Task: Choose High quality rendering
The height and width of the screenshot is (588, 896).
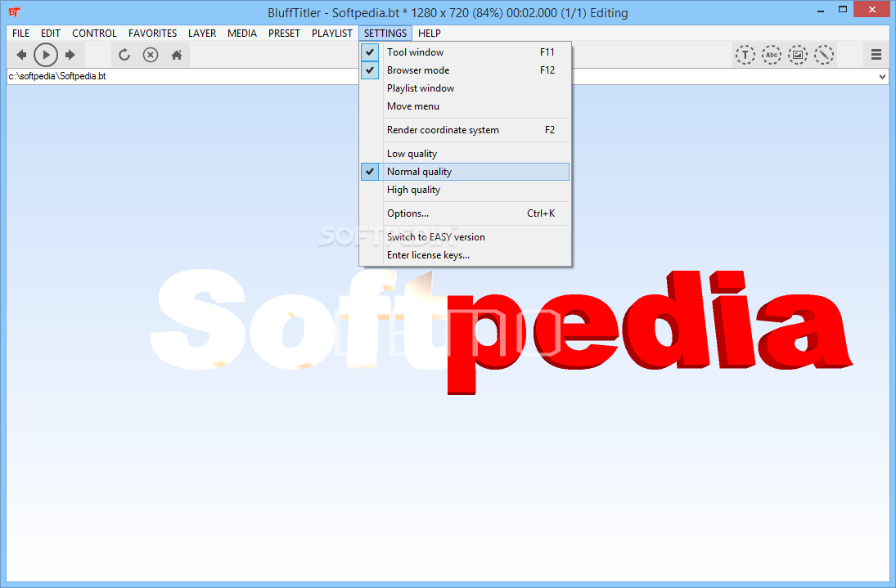Action: coord(465,190)
